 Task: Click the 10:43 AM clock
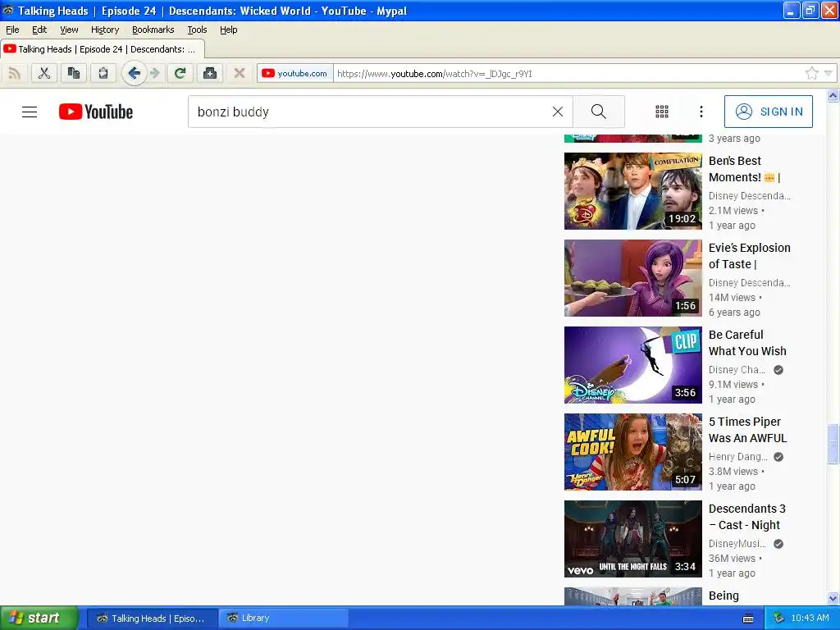point(810,619)
